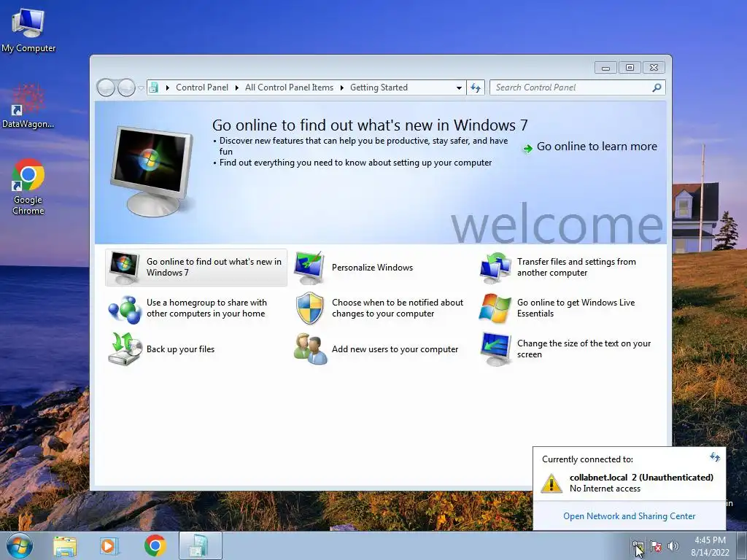This screenshot has height=560, width=747.
Task: Open the DataWagon desktop shortcut
Action: [28, 106]
